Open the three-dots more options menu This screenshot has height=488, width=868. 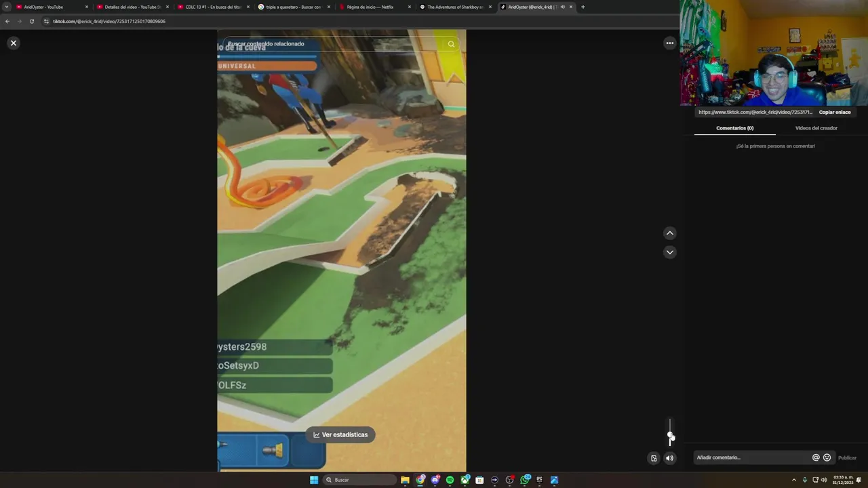(x=670, y=43)
